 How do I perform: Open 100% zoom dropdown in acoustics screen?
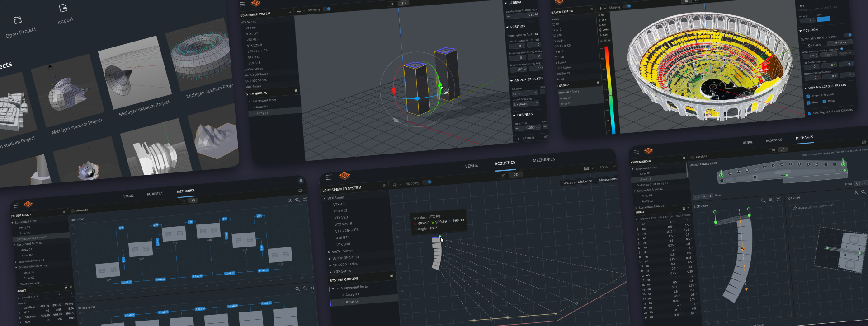click(x=607, y=167)
